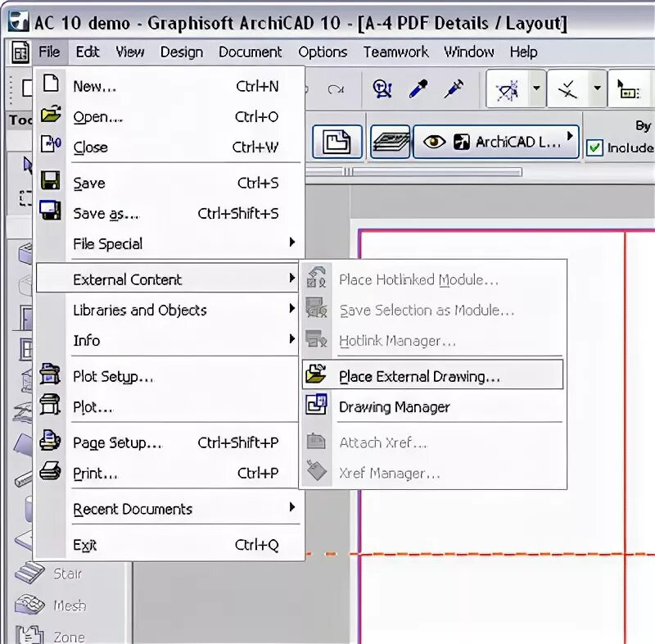Click the Place Hotlinked Module icon
655x644 pixels.
316,277
